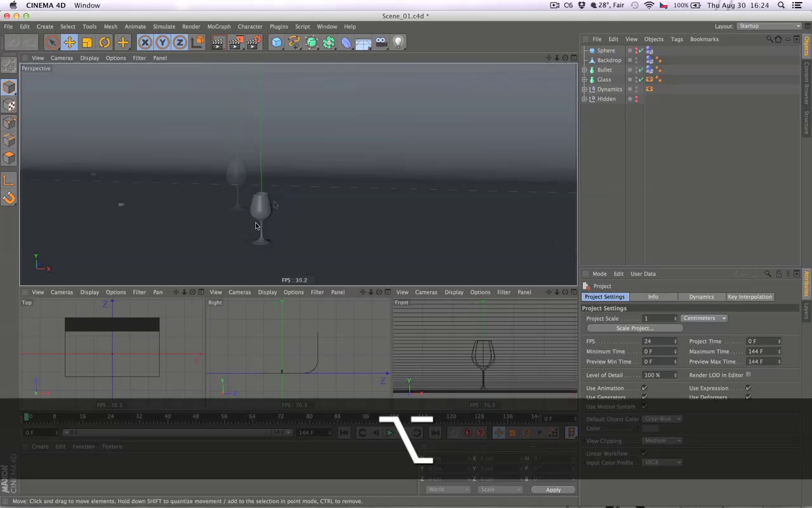Activate the Rotate tool
The image size is (812, 508).
105,43
